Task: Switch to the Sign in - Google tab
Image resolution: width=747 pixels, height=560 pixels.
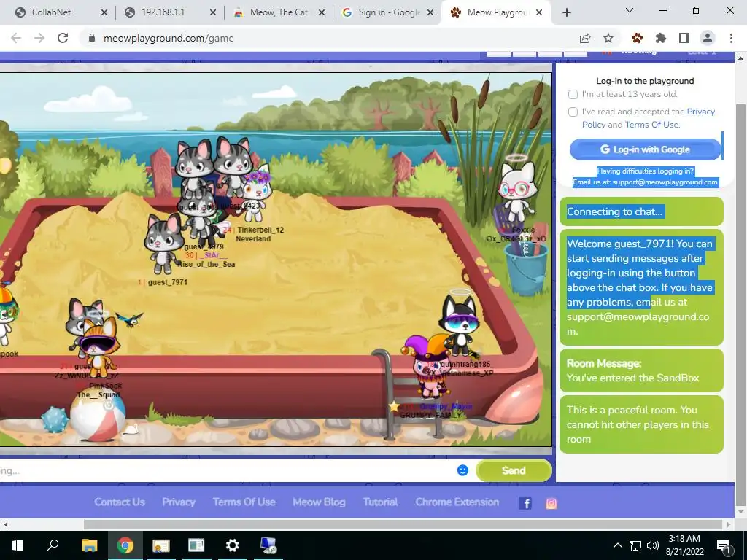Action: (387, 12)
